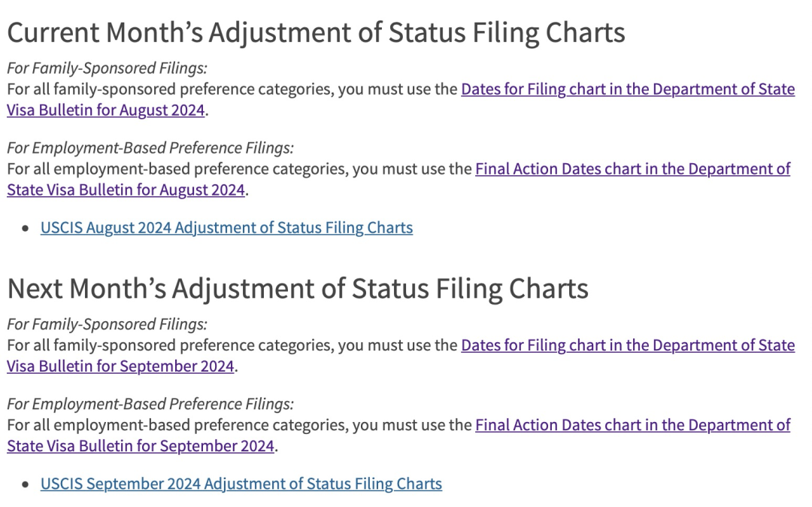This screenshot has width=812, height=507.
Task: Click the word 'Current' in the first heading
Action: coord(53,33)
